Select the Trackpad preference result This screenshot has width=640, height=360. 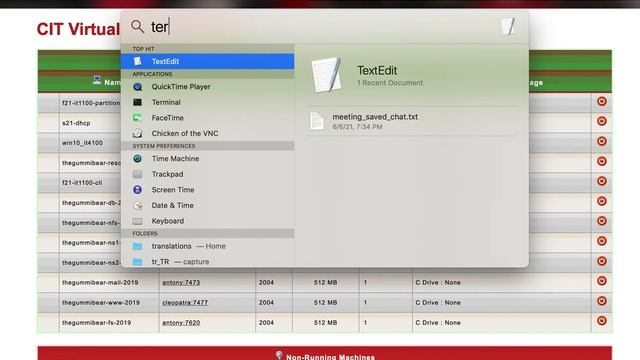point(207,174)
